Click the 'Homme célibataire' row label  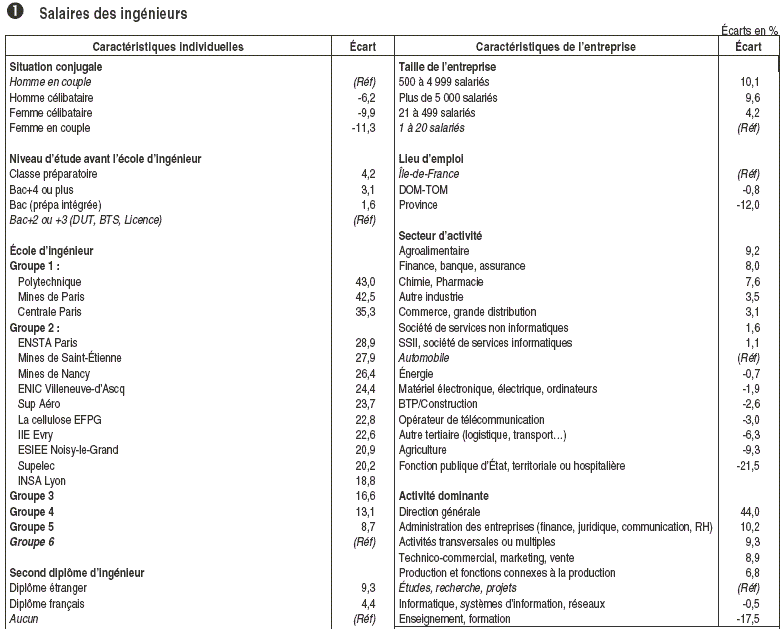coord(51,98)
